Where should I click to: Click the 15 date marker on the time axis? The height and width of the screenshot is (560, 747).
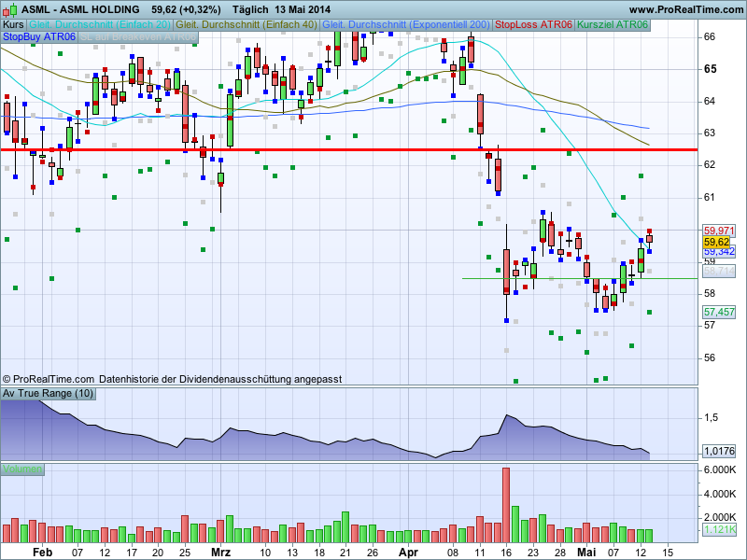pos(668,553)
